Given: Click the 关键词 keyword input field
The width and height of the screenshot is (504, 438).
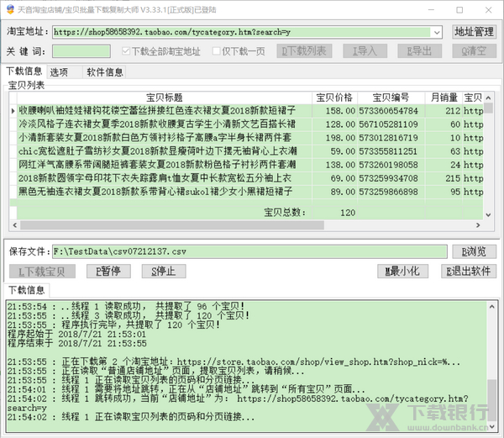Looking at the screenshot, I should (x=81, y=51).
